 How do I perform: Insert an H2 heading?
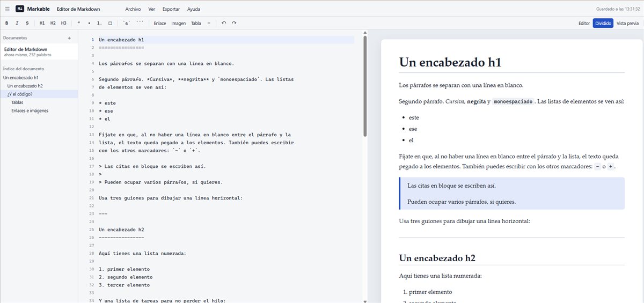coord(53,23)
